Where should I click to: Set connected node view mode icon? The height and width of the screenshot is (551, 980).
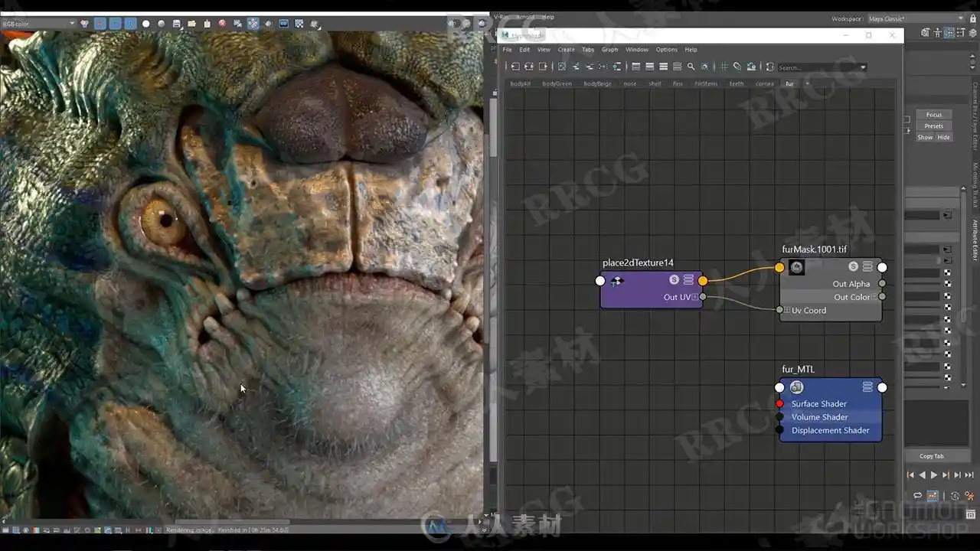pyautogui.click(x=649, y=67)
